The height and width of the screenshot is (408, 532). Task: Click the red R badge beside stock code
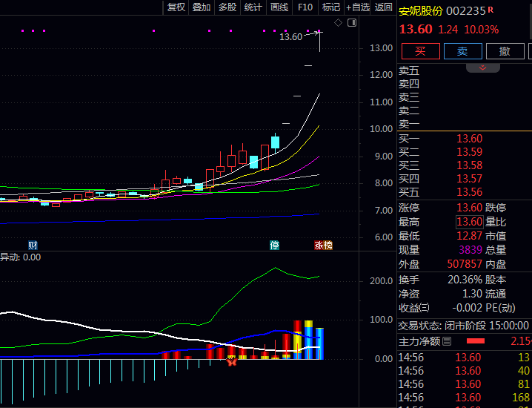491,10
